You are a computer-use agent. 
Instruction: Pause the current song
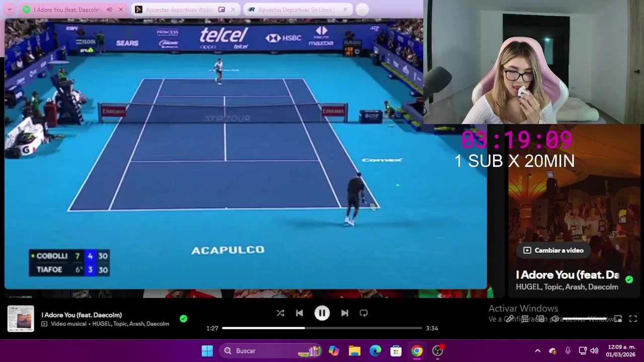click(322, 313)
